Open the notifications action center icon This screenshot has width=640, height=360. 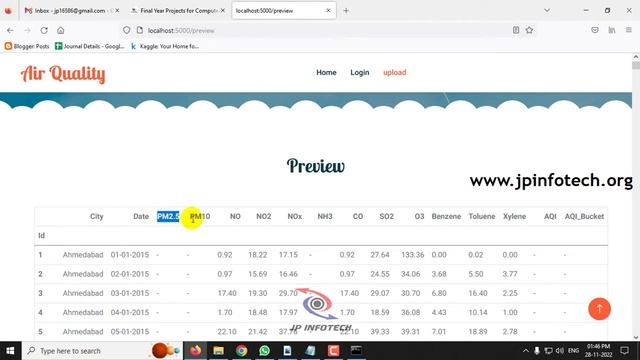coord(624,351)
